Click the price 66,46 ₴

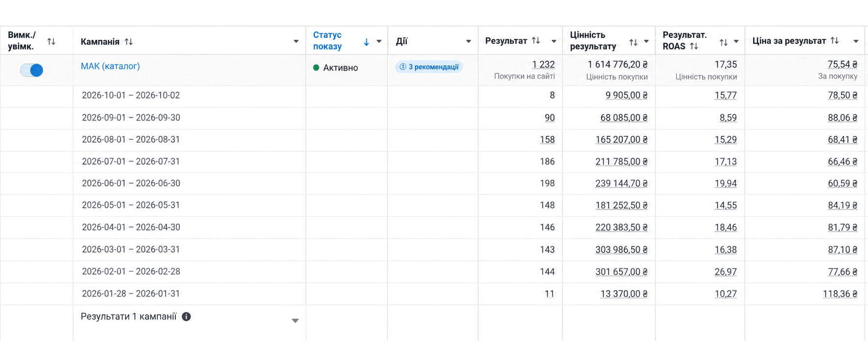point(843,162)
